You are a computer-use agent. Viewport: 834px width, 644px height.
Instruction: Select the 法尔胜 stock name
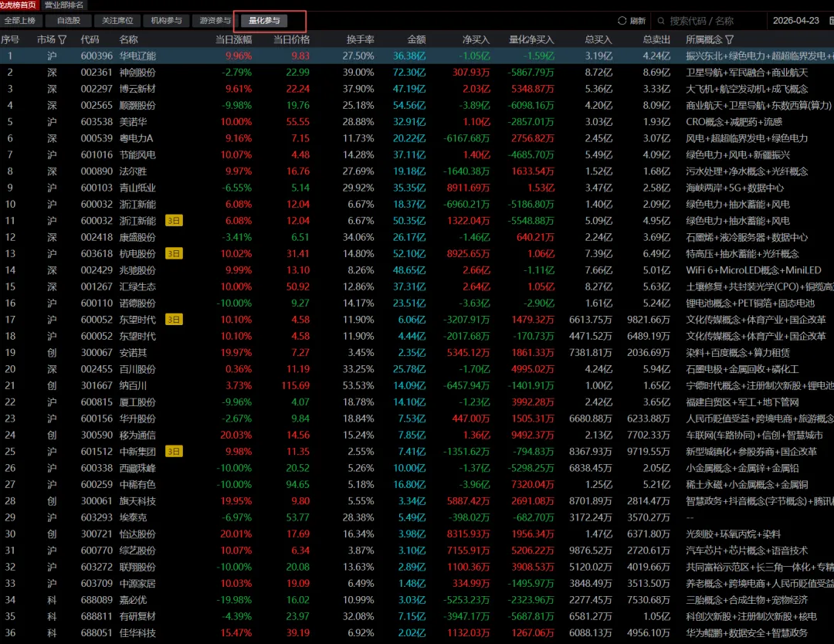(x=133, y=171)
